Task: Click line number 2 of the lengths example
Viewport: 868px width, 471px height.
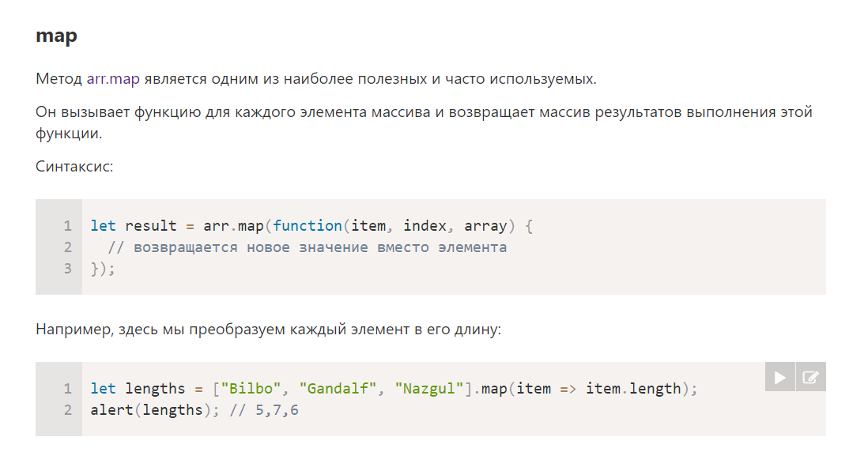Action: [x=67, y=410]
